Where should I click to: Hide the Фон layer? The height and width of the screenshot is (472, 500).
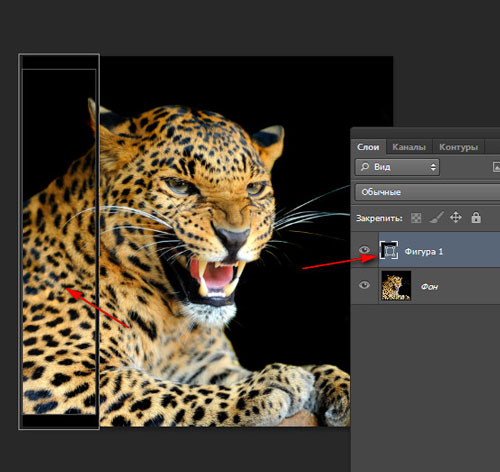tap(364, 285)
